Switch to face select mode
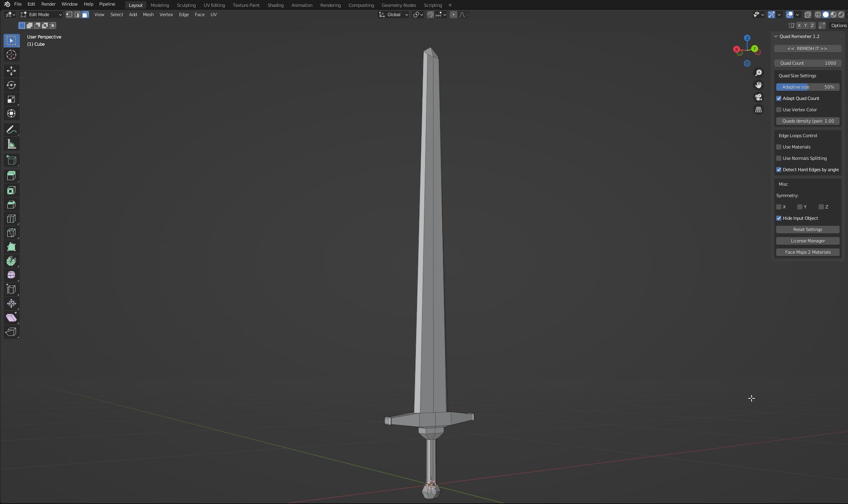The height and width of the screenshot is (504, 848). point(85,15)
